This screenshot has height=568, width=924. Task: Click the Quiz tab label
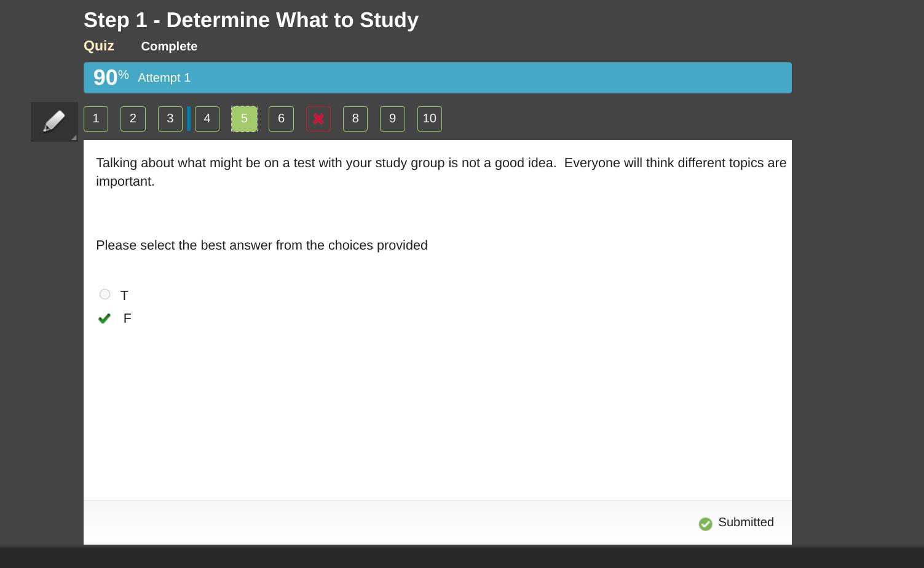99,46
